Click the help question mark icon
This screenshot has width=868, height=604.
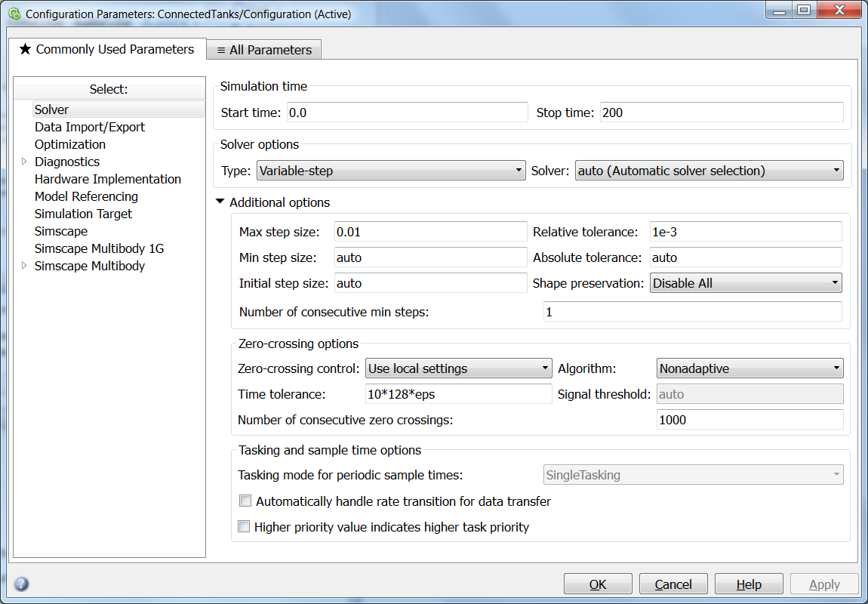coord(21,584)
